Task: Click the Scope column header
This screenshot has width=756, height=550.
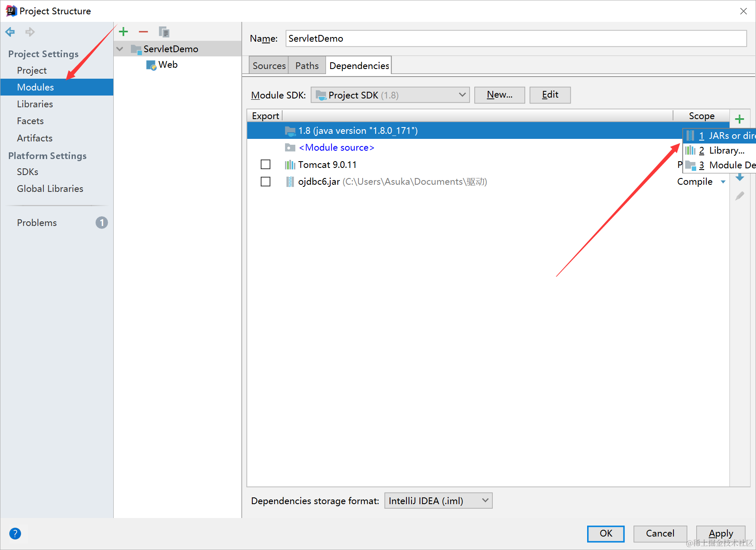Action: click(x=701, y=116)
